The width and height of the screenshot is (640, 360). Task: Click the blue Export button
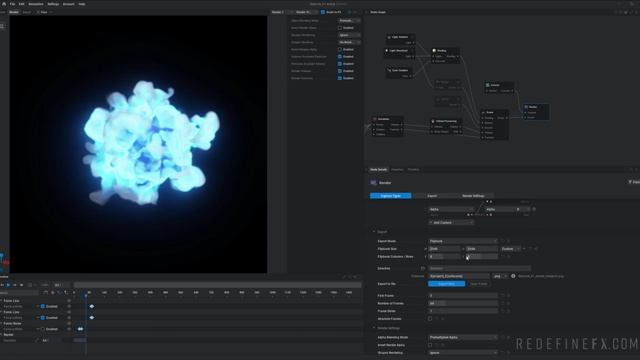446,284
